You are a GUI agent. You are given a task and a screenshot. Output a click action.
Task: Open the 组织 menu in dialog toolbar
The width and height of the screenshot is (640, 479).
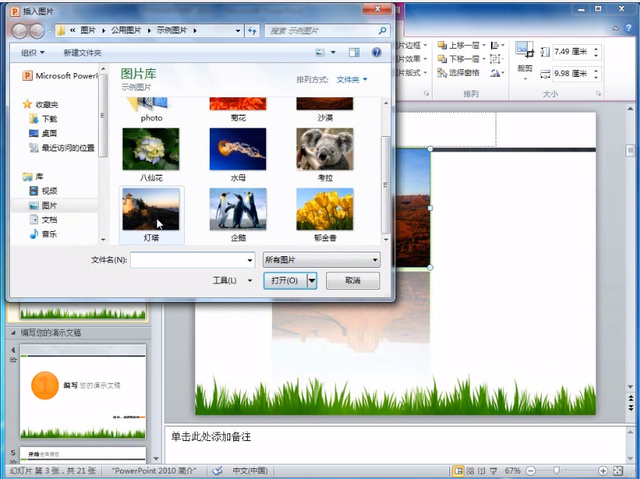[x=34, y=52]
